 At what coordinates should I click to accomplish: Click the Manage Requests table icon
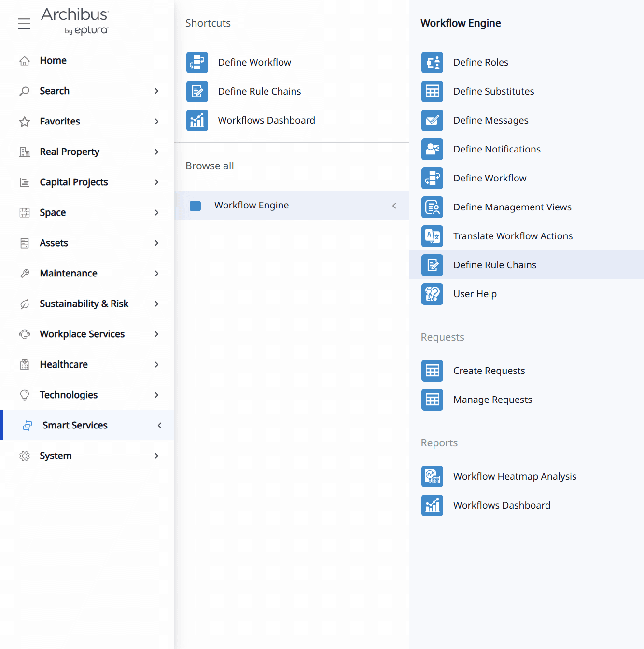pos(432,400)
